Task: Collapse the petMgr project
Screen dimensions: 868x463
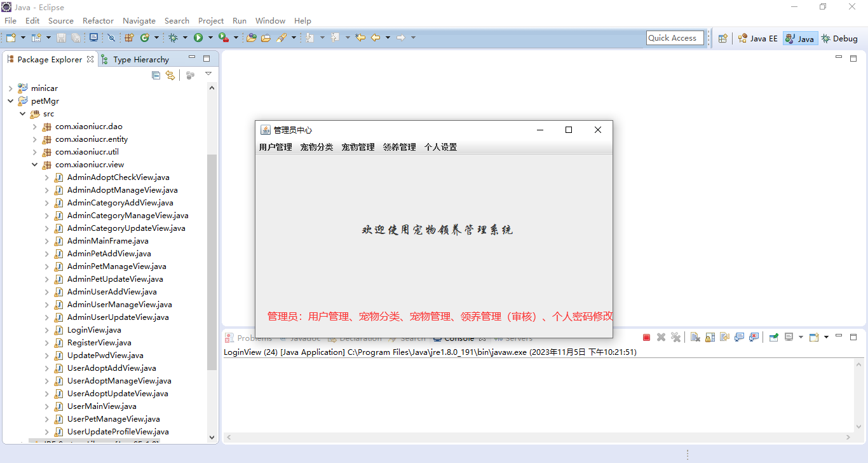Action: pyautogui.click(x=10, y=101)
